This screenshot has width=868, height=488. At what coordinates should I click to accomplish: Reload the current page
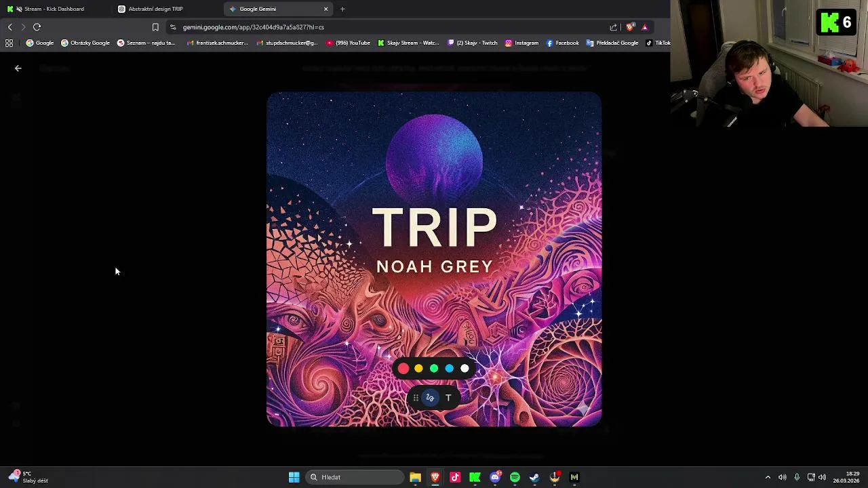pyautogui.click(x=37, y=27)
